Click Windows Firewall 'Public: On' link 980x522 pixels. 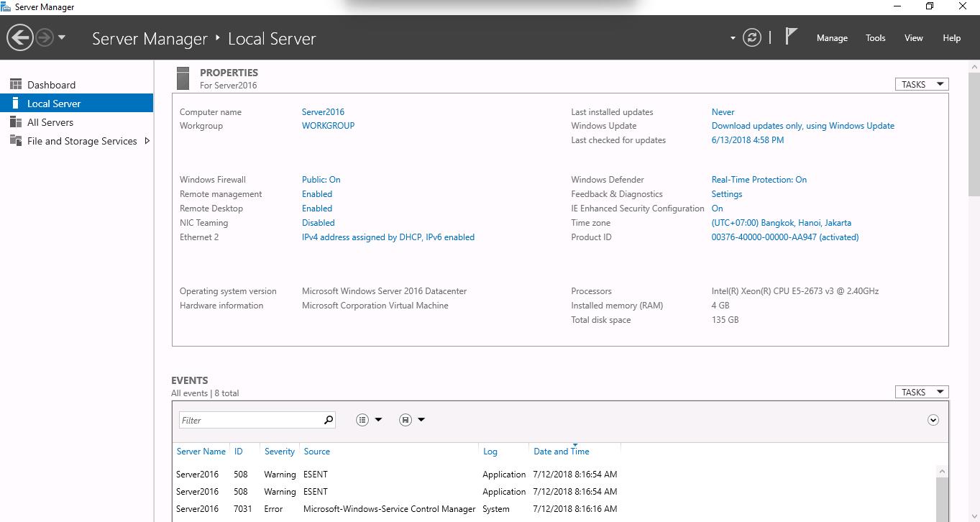(x=321, y=180)
